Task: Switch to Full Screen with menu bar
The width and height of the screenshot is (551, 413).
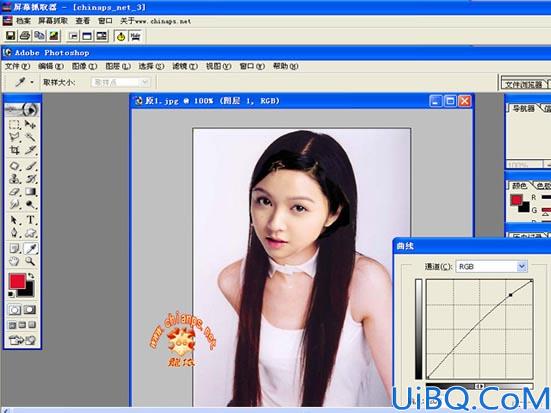Action: (22, 325)
